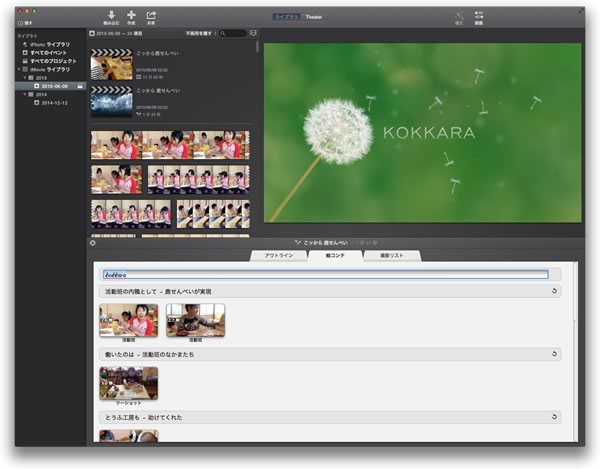600x469 pixels.
Task: Select すべてのプロジェクト in the sidebar
Action: point(53,61)
